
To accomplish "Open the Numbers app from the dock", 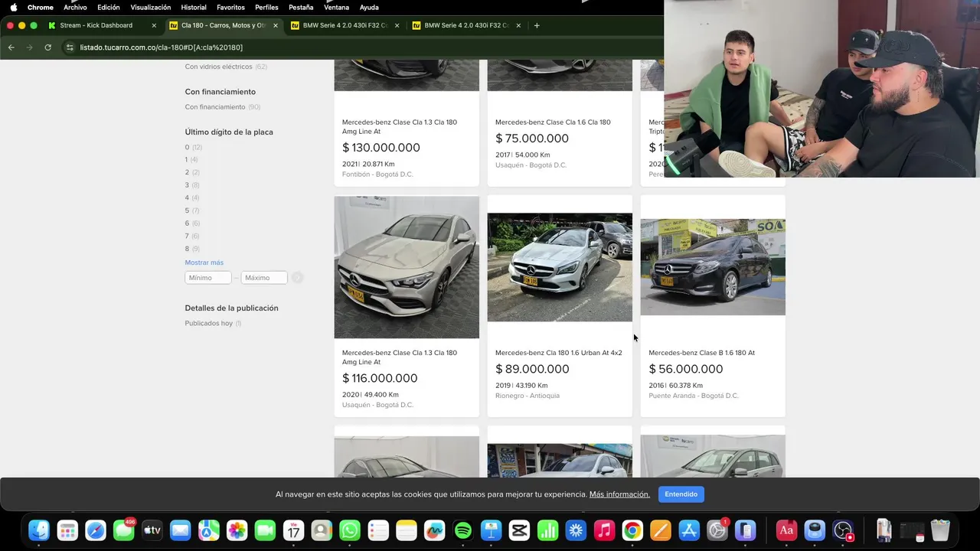I will 547,530.
